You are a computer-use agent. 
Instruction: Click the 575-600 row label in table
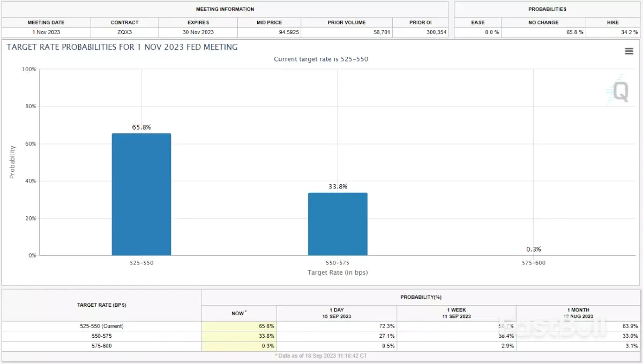[x=101, y=346]
